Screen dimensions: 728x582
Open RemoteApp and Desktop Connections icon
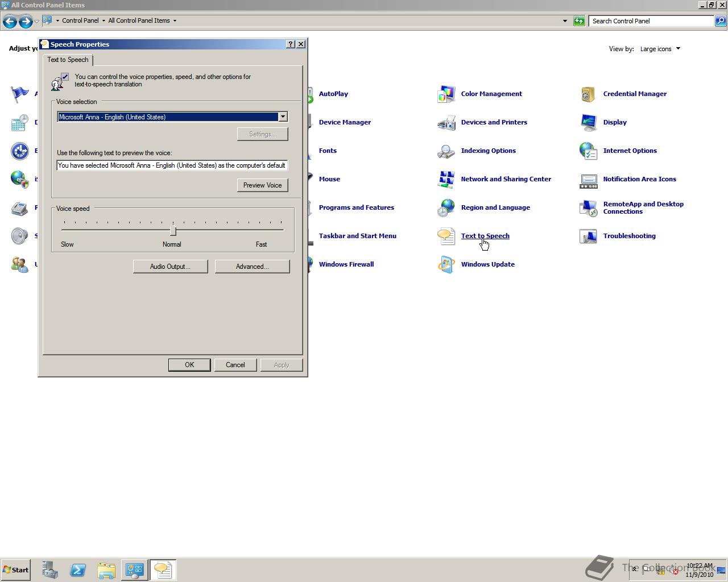point(588,207)
